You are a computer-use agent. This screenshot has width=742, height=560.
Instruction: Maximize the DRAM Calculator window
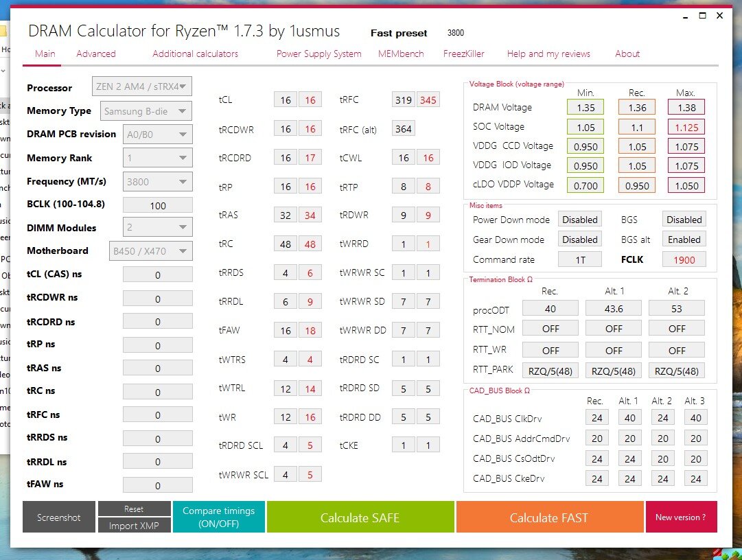(703, 16)
